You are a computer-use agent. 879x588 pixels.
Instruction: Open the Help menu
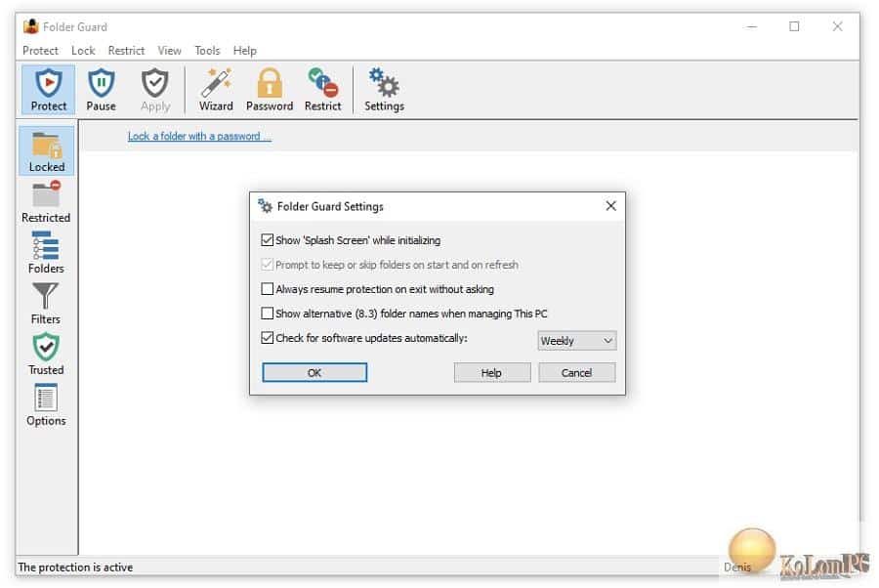click(244, 51)
